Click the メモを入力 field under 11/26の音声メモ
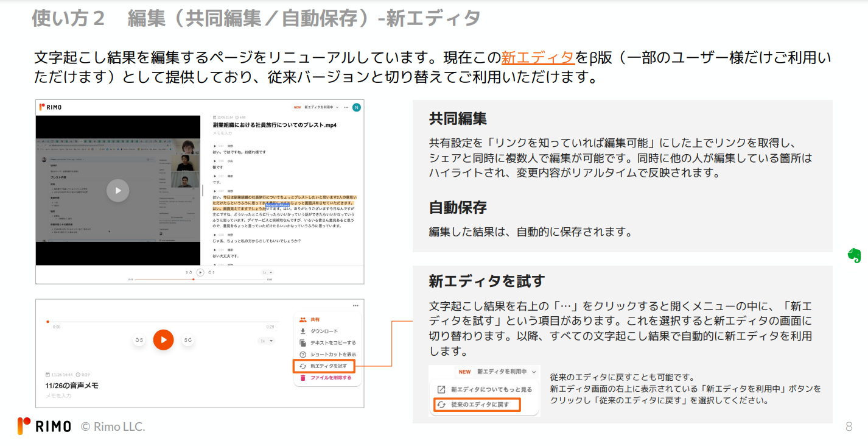The height and width of the screenshot is (446, 868). click(58, 395)
